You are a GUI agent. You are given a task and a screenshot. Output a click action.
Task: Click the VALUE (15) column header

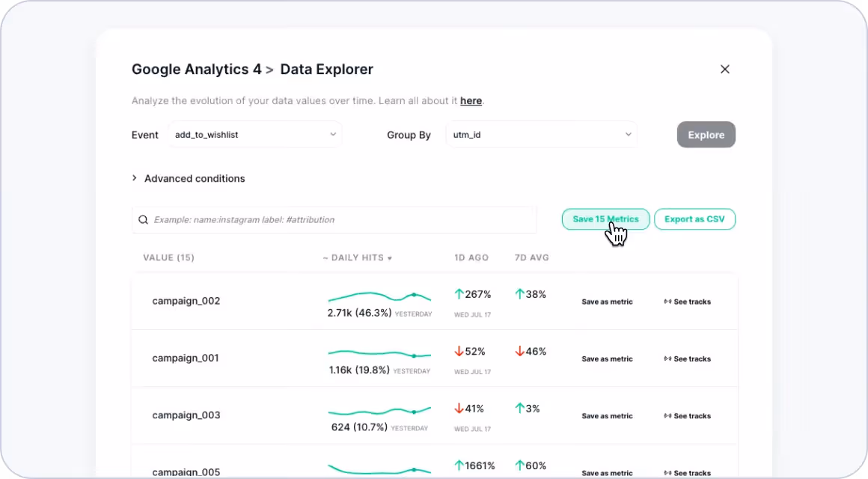point(168,257)
